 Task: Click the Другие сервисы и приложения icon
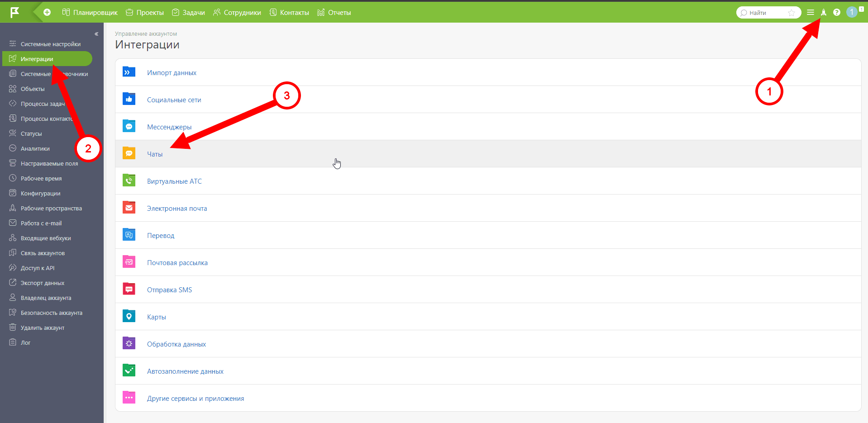pyautogui.click(x=129, y=398)
